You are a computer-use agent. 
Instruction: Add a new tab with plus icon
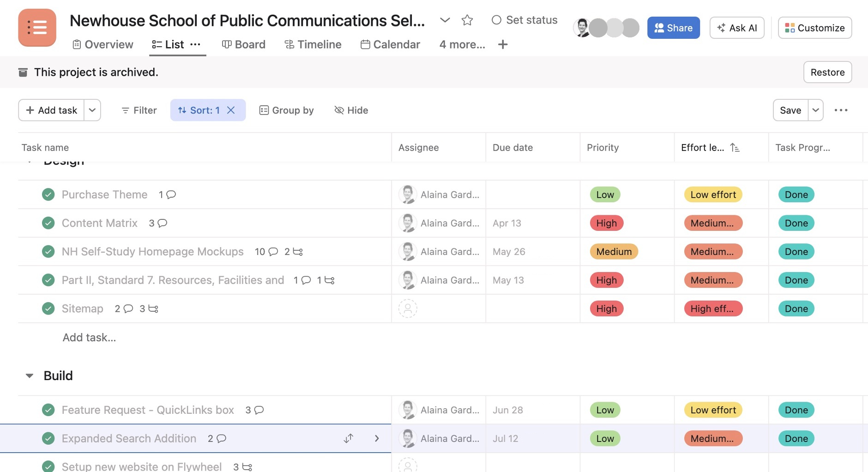[503, 44]
